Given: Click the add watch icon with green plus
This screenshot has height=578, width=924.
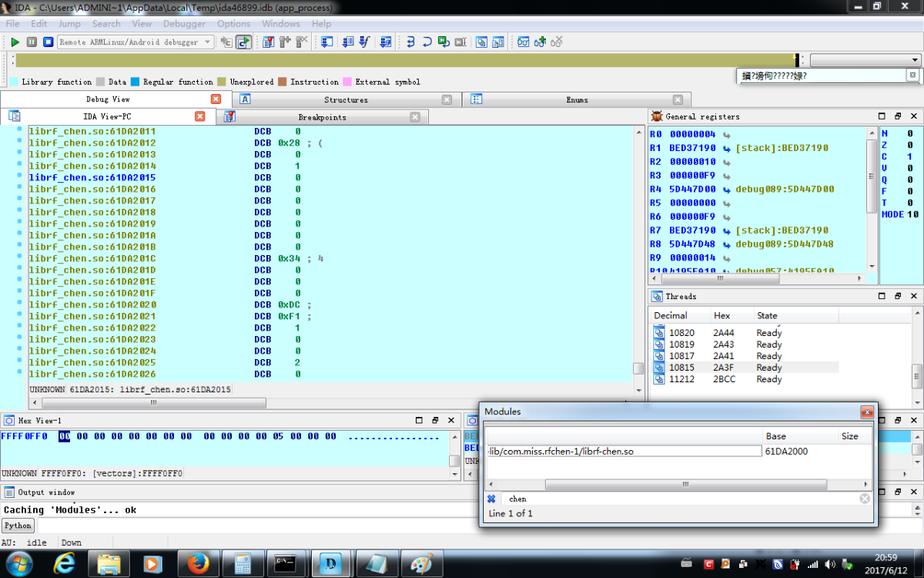Looking at the screenshot, I should pyautogui.click(x=540, y=42).
